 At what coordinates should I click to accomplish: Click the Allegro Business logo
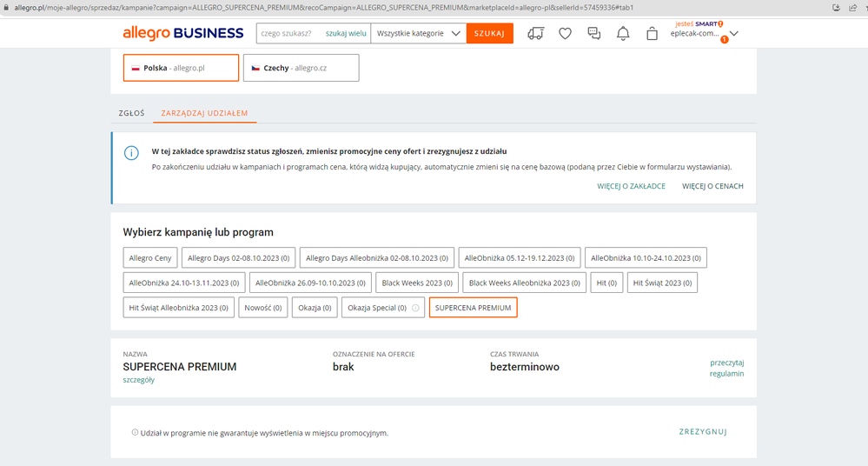(x=183, y=33)
